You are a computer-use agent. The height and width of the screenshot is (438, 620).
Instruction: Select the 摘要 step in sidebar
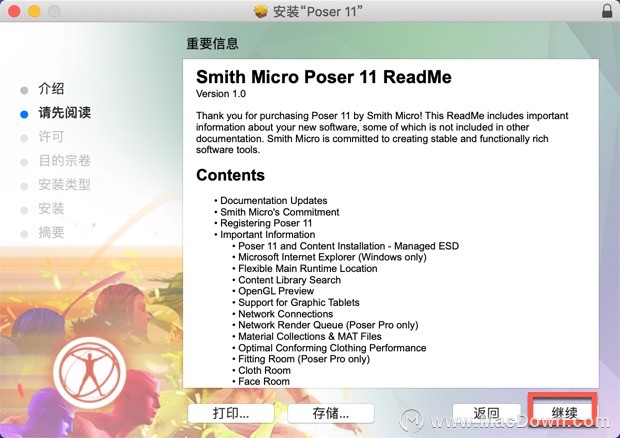(51, 232)
